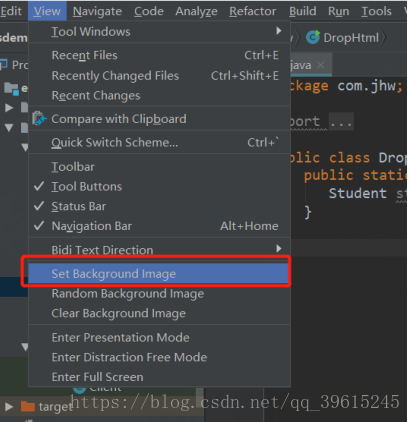Viewport: 411px width, 422px height.
Task: Expand the Bidi Text Direction submenu
Action: 159,249
